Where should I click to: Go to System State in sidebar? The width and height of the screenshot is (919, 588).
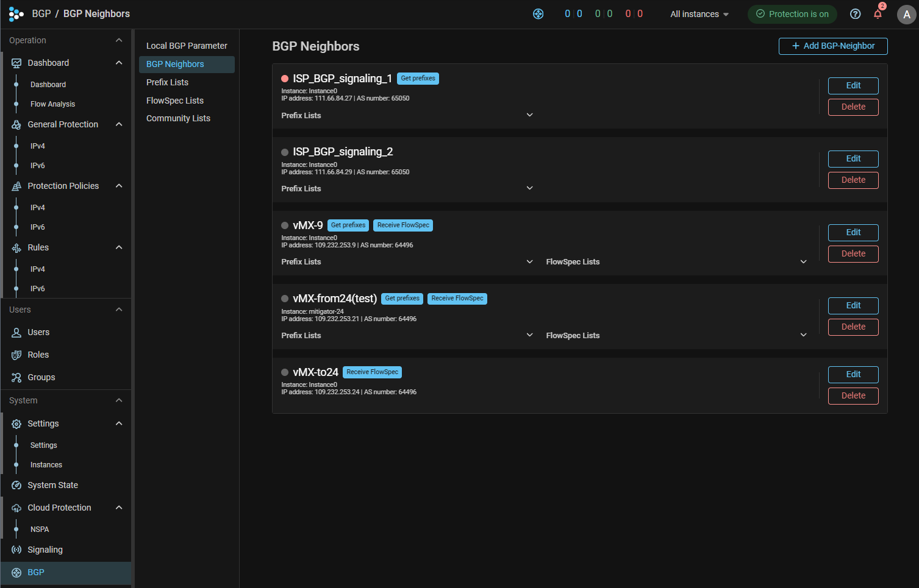tap(52, 485)
